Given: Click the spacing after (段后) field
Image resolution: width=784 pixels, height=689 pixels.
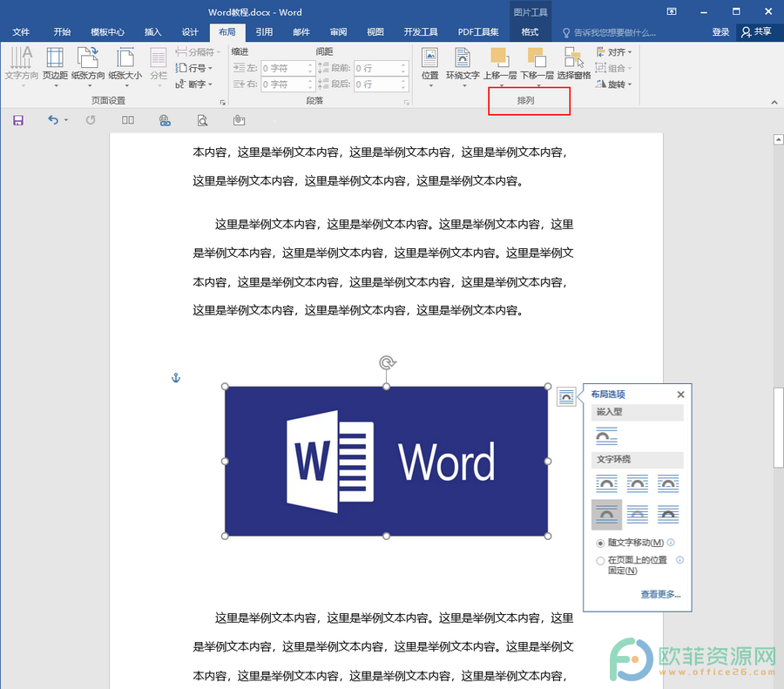Looking at the screenshot, I should tap(381, 84).
